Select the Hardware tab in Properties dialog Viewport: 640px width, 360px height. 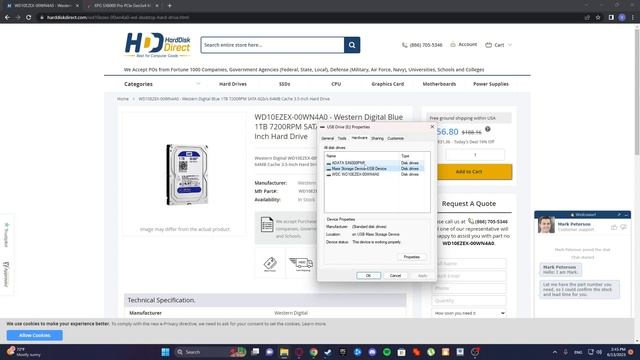point(359,138)
